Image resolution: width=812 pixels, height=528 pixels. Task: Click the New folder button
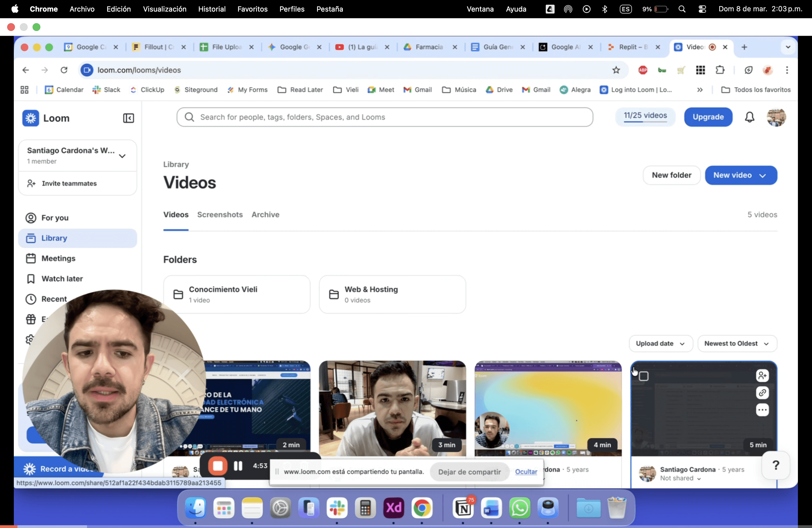(x=671, y=175)
